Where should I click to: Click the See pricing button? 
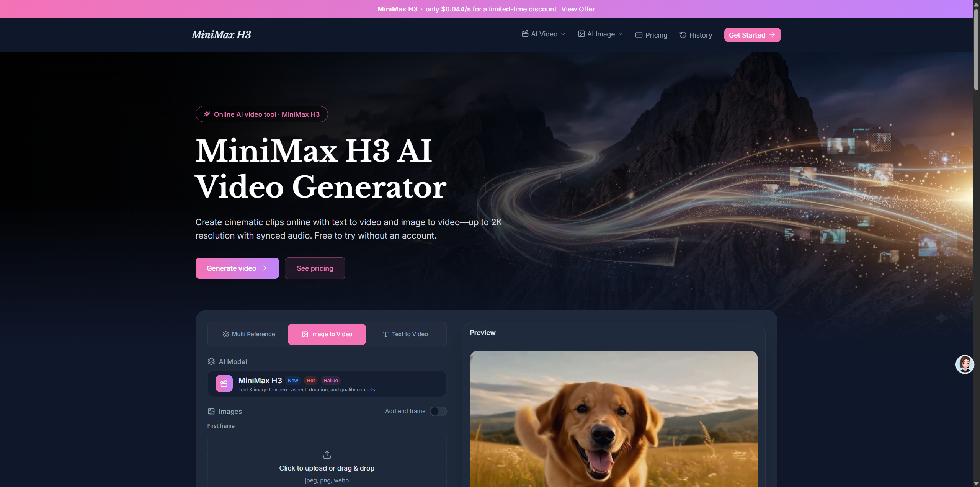pyautogui.click(x=315, y=268)
